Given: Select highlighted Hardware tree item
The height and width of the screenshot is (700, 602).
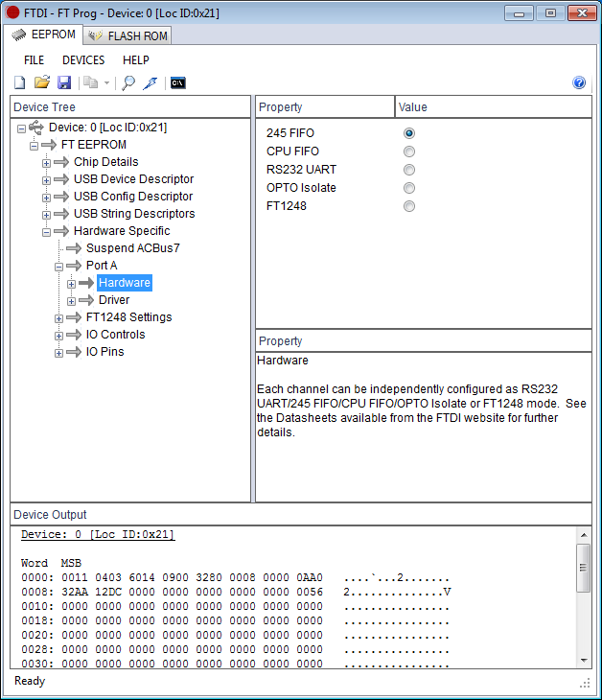Looking at the screenshot, I should pos(125,283).
